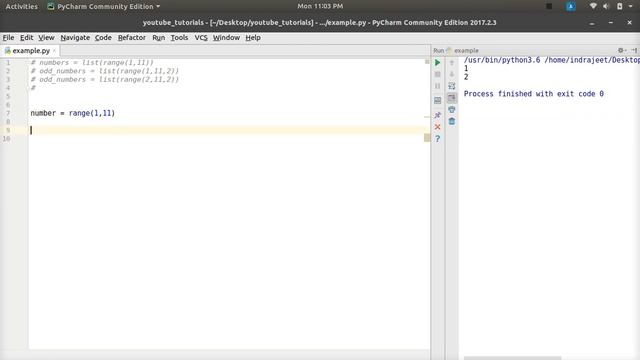Click comment '# odd_numbers = list(range(2,11,2))'

click(104, 79)
